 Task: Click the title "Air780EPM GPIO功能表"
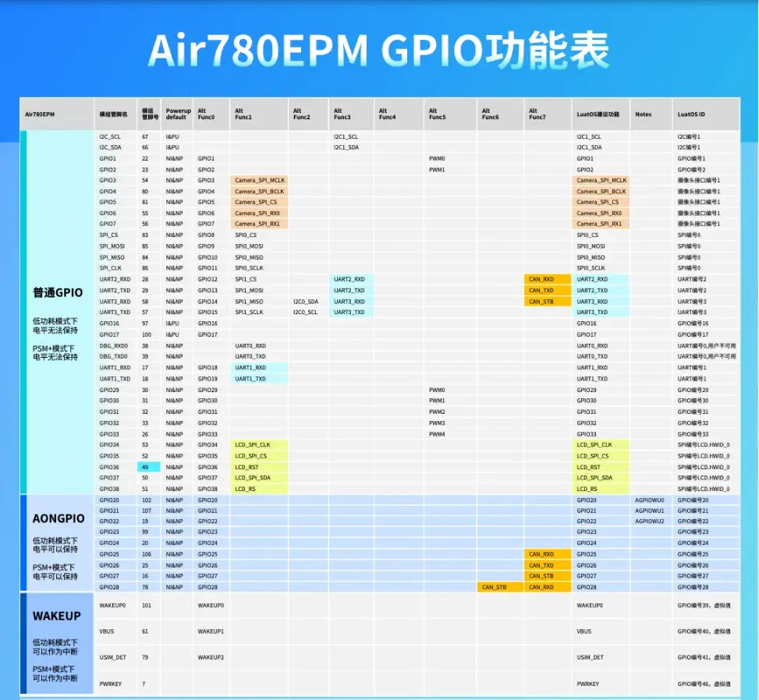[x=378, y=51]
